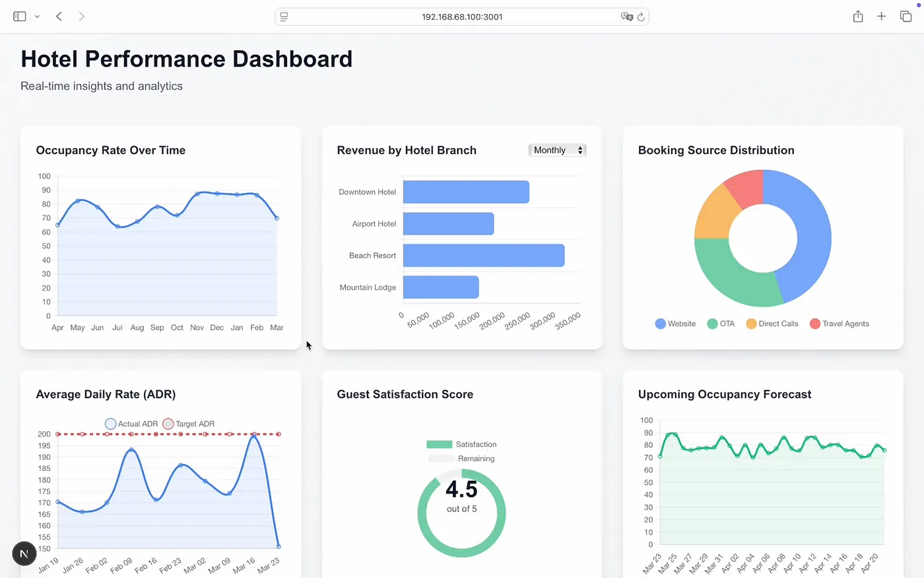Toggle the Actual ADR legend item
This screenshot has height=578, width=924.
pyautogui.click(x=131, y=424)
